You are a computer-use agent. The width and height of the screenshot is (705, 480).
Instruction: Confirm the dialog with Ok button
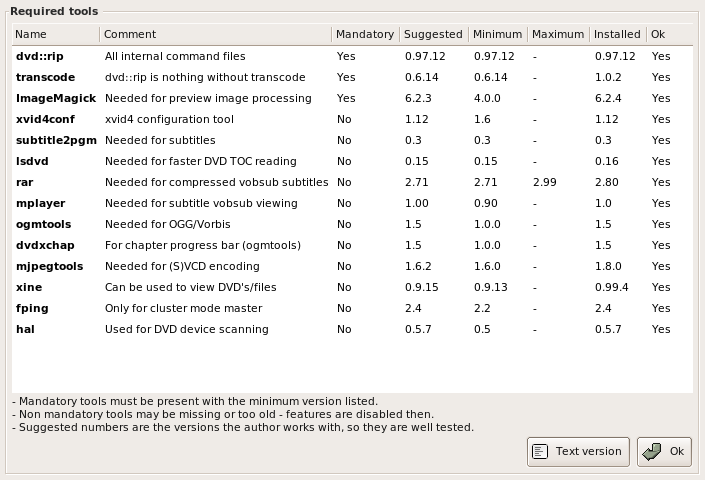pyautogui.click(x=664, y=452)
